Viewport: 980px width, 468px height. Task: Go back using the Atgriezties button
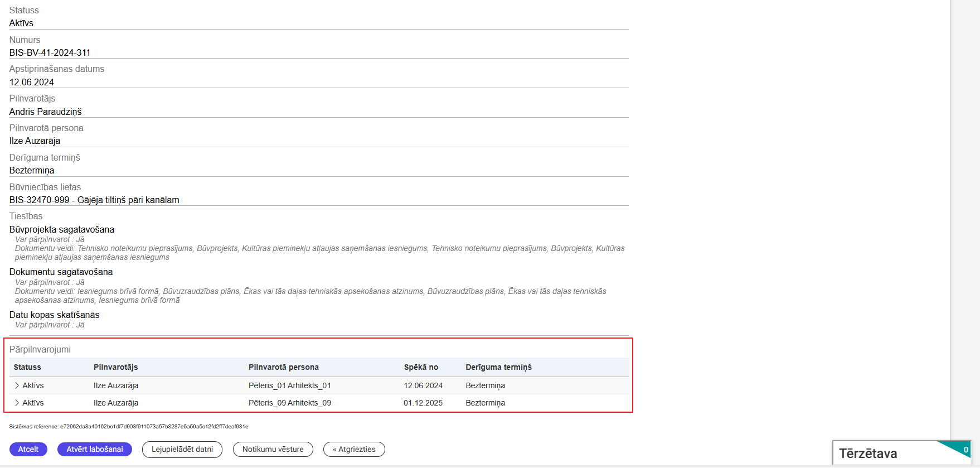tap(354, 450)
